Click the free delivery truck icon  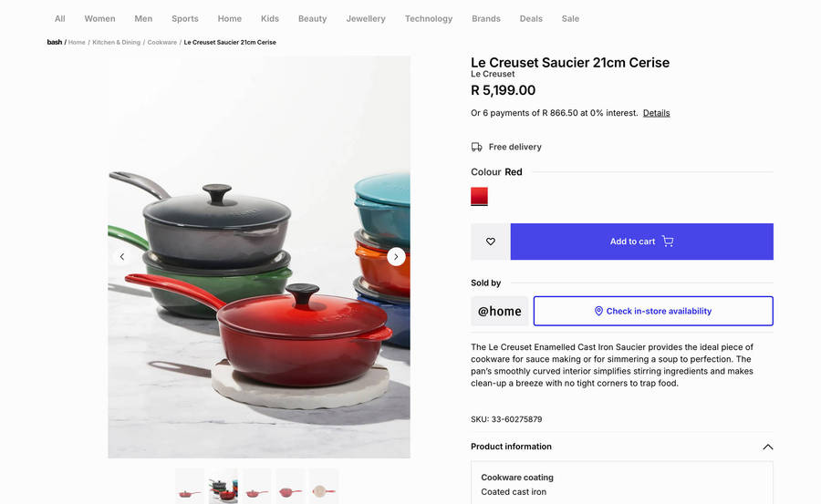[476, 147]
